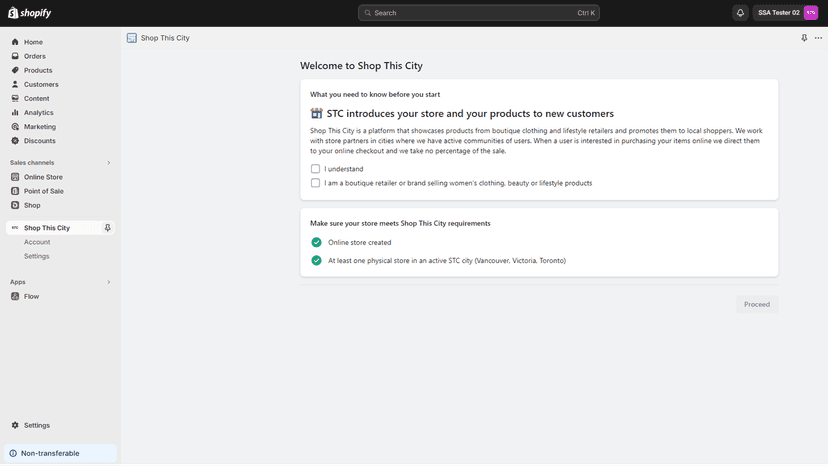The width and height of the screenshot is (828, 466).
Task: Click the Online Store icon
Action: coord(15,177)
